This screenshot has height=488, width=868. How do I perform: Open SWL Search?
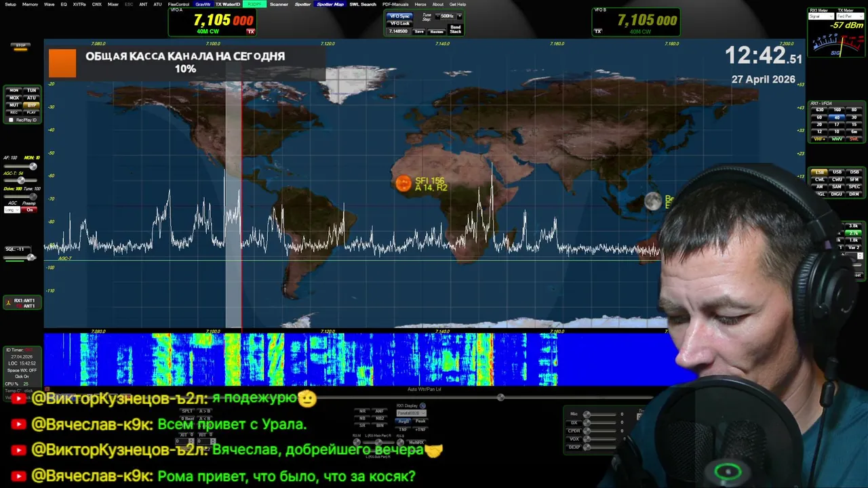coord(363,4)
